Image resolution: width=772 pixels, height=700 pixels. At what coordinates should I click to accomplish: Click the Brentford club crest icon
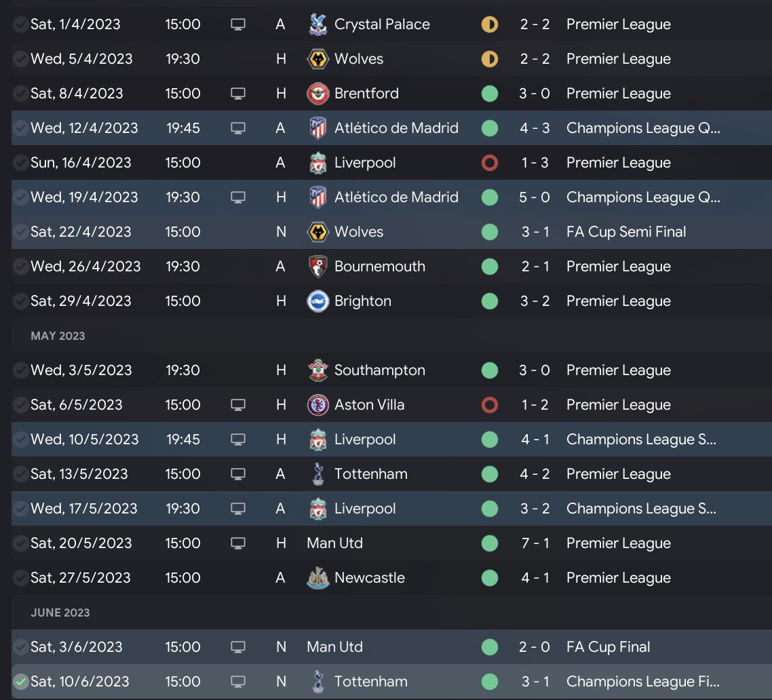point(317,94)
